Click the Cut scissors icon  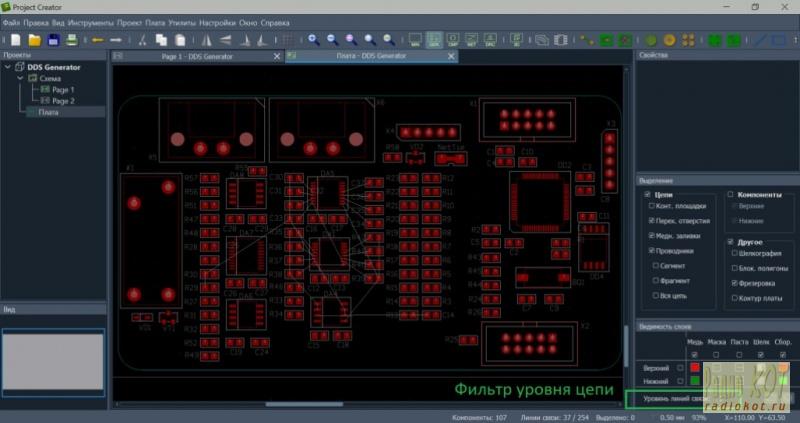click(143, 40)
